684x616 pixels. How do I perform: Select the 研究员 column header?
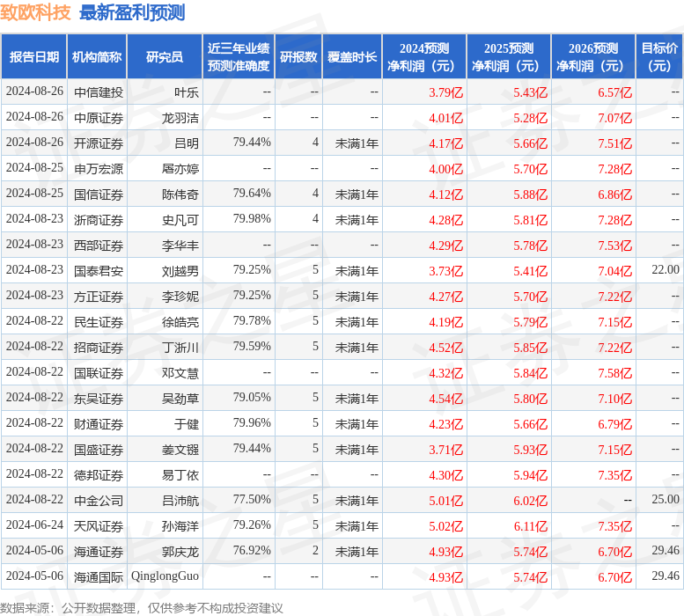click(165, 56)
